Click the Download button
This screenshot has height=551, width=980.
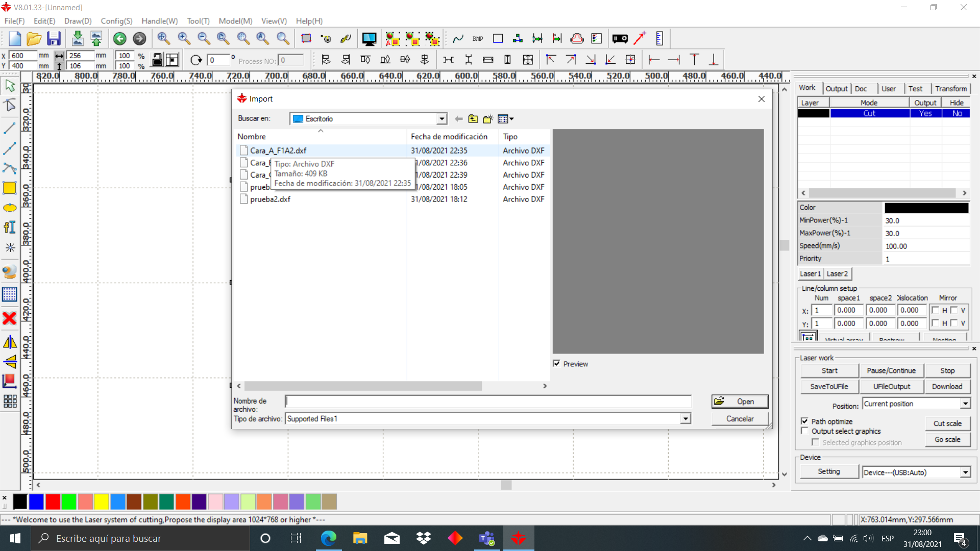coord(947,387)
